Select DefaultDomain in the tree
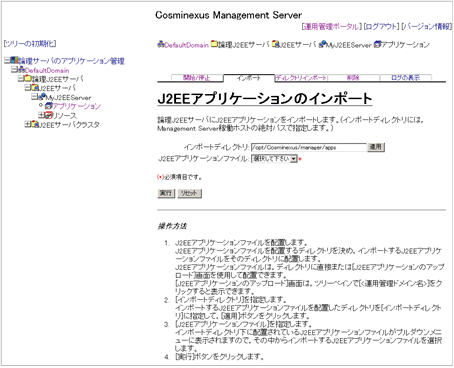 coord(47,70)
